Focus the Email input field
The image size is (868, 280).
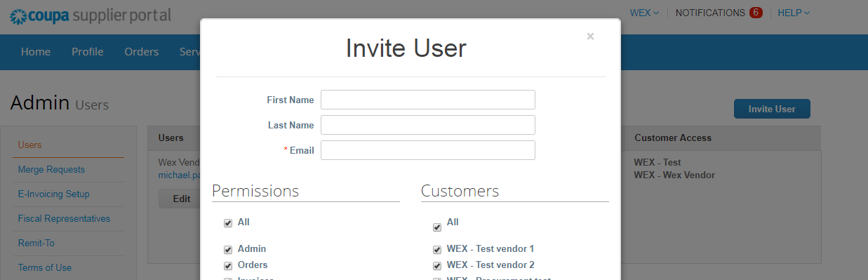point(428,150)
